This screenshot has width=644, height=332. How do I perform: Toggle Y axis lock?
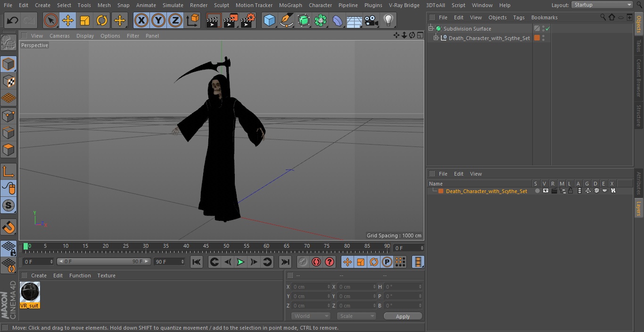coord(158,21)
